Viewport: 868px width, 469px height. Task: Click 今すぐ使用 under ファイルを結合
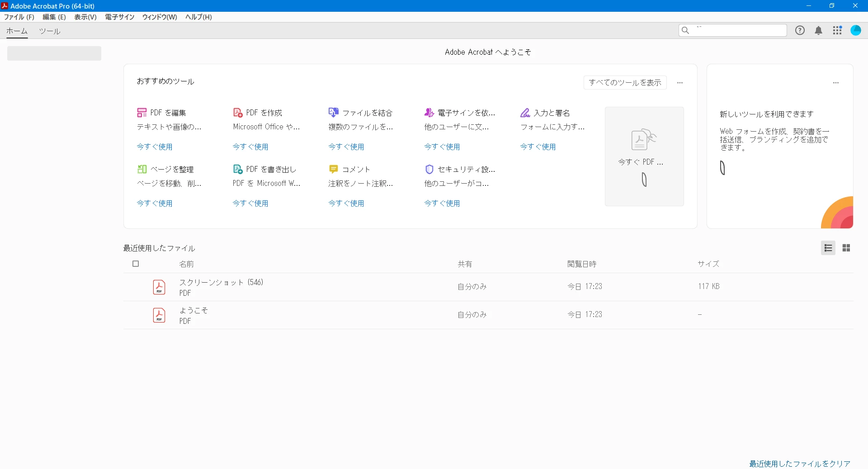(346, 147)
